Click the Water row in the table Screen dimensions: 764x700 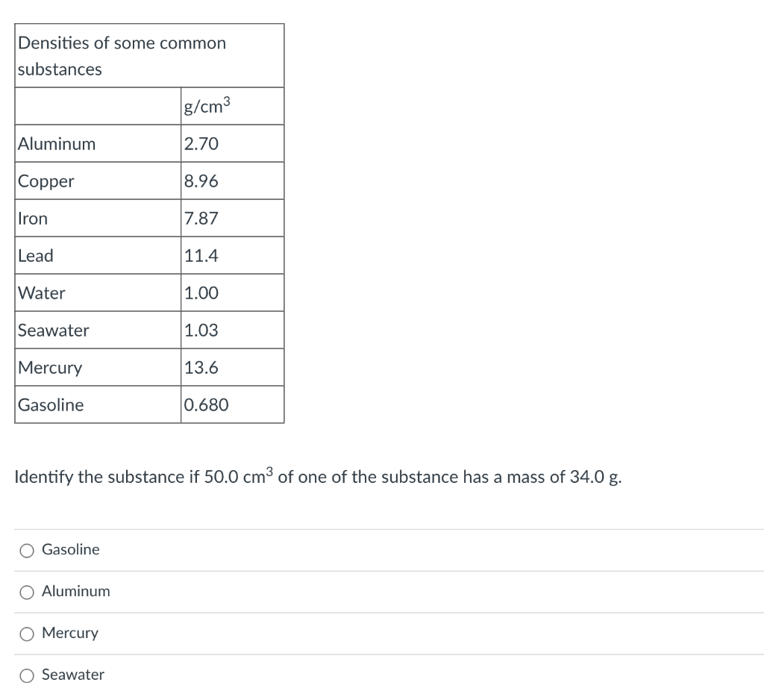[42, 293]
